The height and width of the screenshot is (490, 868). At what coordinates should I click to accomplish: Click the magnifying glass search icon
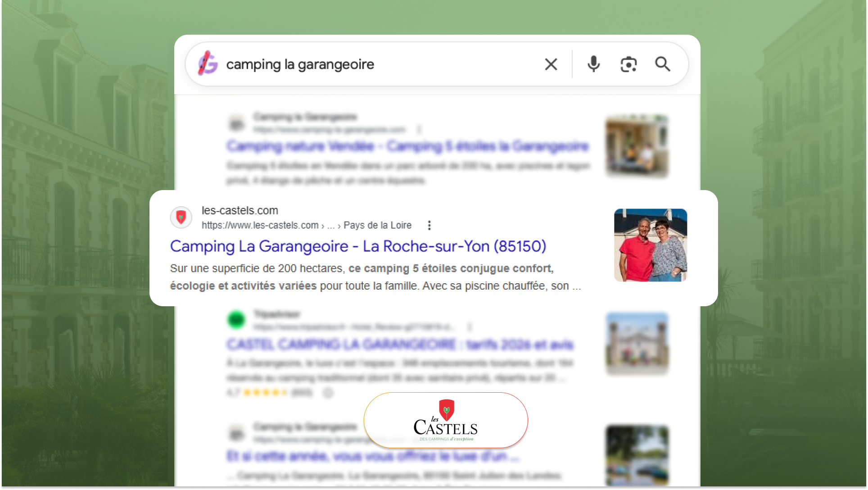[x=662, y=64]
